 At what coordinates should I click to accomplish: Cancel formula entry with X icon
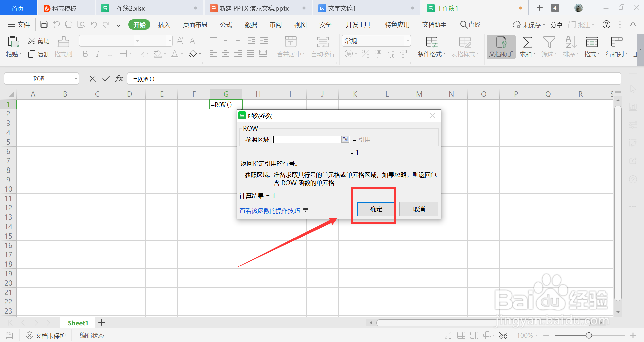93,79
